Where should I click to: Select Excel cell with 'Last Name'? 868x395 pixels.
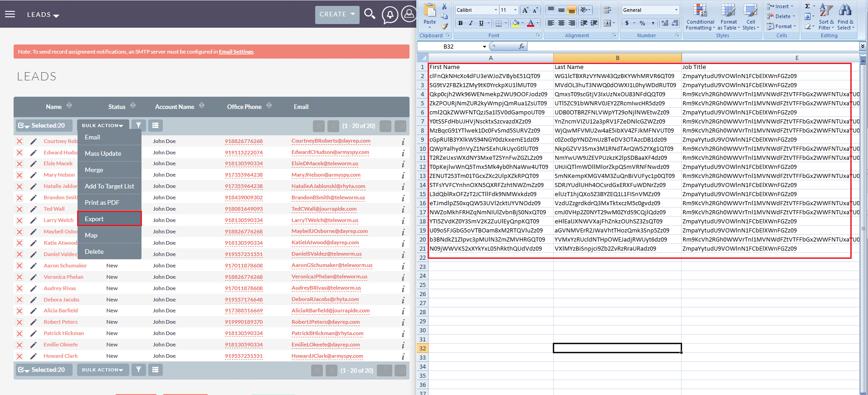[617, 67]
